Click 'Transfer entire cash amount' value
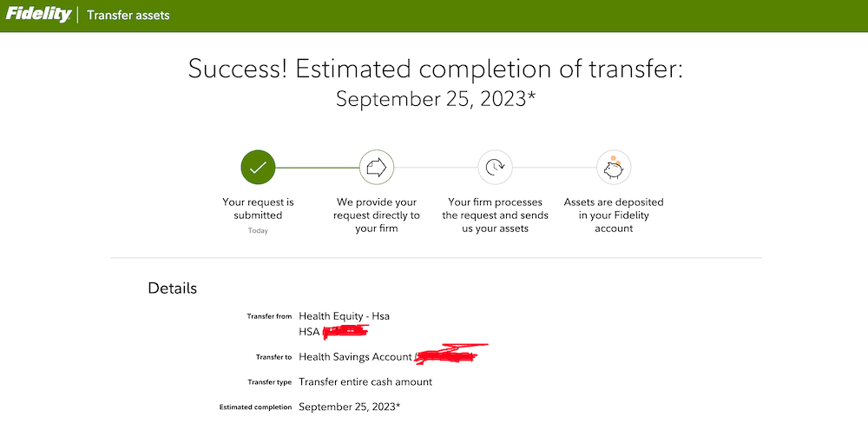The image size is (868, 424). coord(365,381)
